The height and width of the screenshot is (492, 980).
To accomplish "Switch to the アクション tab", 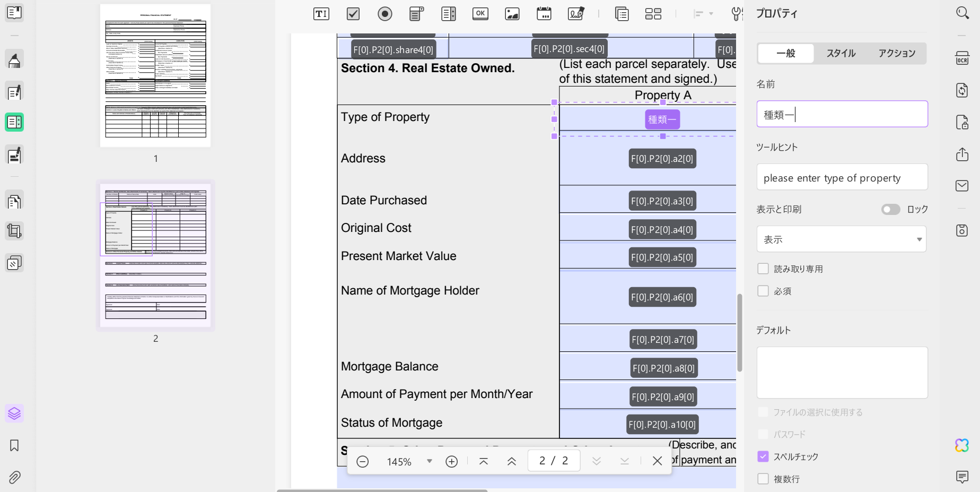I will tap(897, 53).
